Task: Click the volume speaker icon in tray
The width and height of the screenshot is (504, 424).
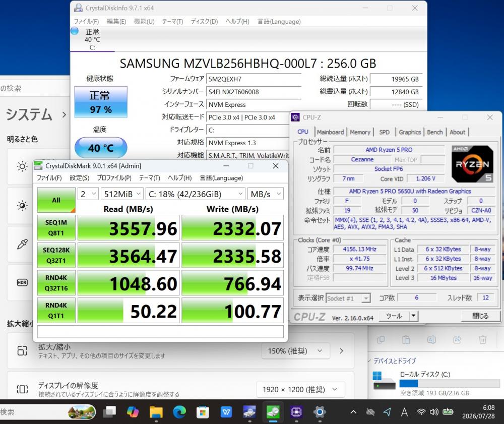Action: click(x=434, y=412)
